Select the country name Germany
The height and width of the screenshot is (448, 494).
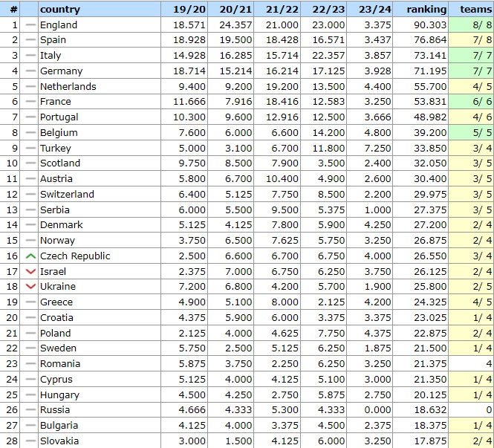61,71
